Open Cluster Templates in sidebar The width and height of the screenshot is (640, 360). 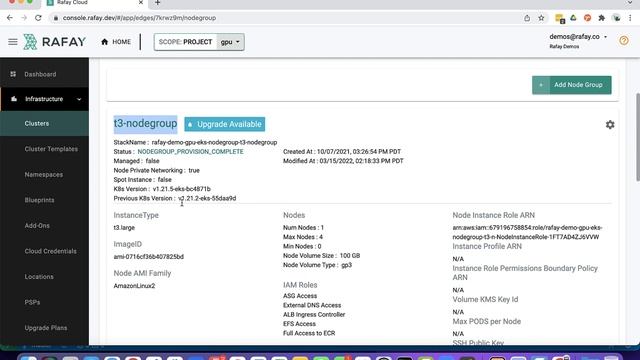click(x=51, y=149)
